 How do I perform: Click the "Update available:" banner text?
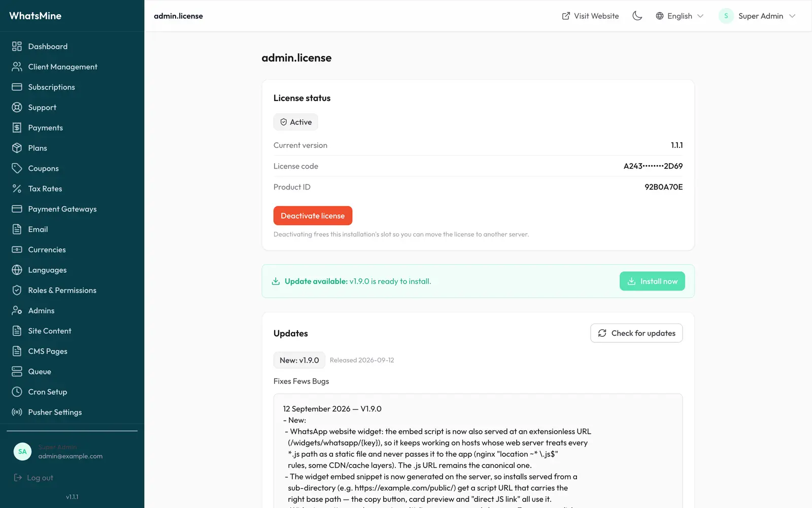click(x=316, y=281)
